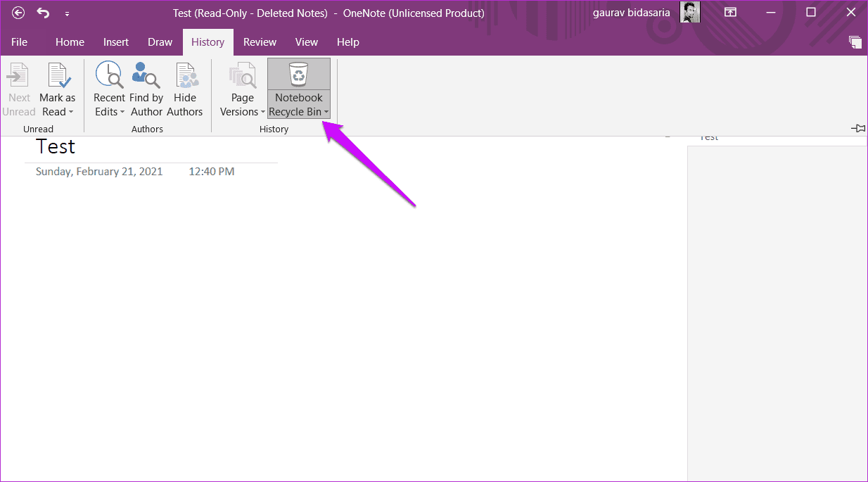Image resolution: width=868 pixels, height=482 pixels.
Task: Open the Help tab
Action: coord(347,42)
